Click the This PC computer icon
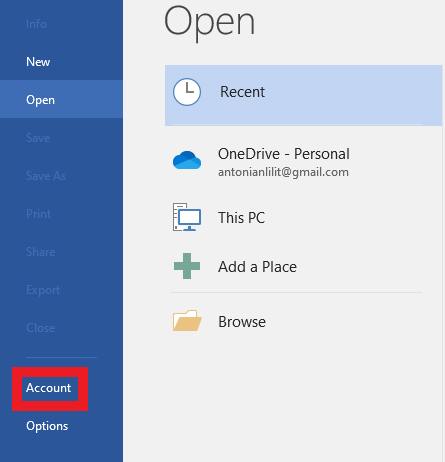Image resolution: width=445 pixels, height=462 pixels. tap(187, 217)
